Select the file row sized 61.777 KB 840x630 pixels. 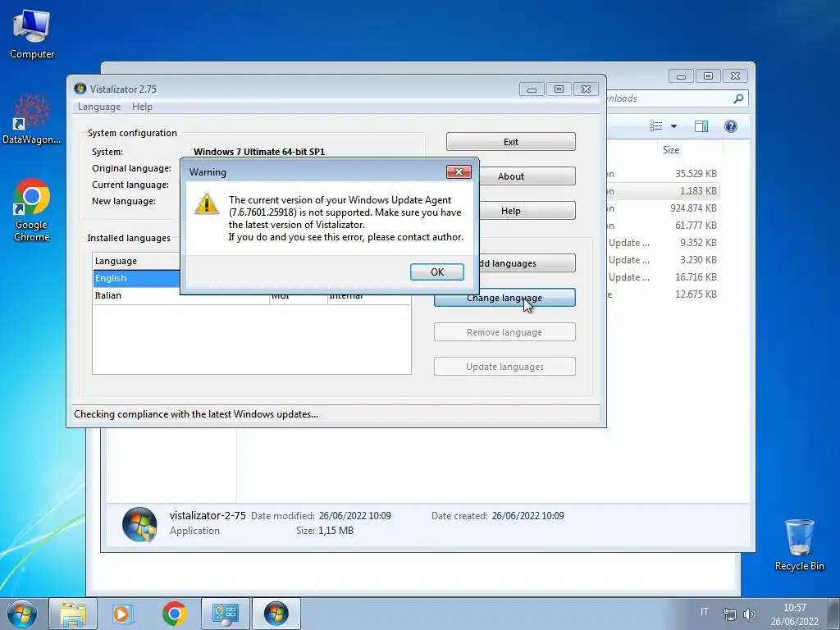(x=662, y=225)
